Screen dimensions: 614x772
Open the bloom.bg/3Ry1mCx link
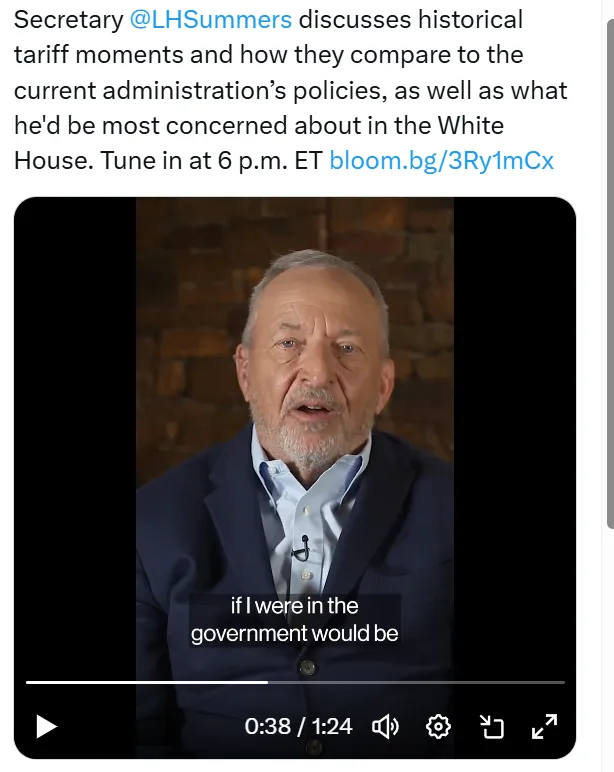[x=441, y=159]
